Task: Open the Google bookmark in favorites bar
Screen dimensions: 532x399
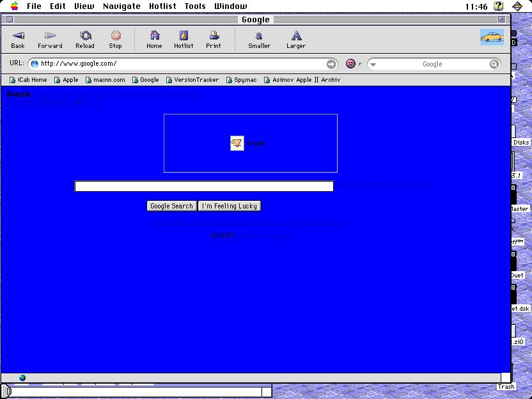Action: pyautogui.click(x=146, y=80)
